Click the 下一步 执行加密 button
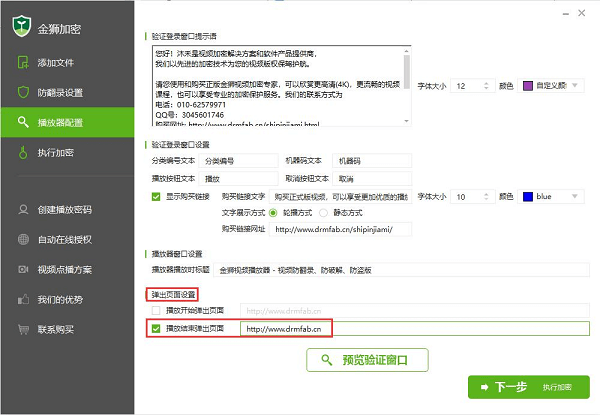This screenshot has height=415, width=600. coord(528,387)
